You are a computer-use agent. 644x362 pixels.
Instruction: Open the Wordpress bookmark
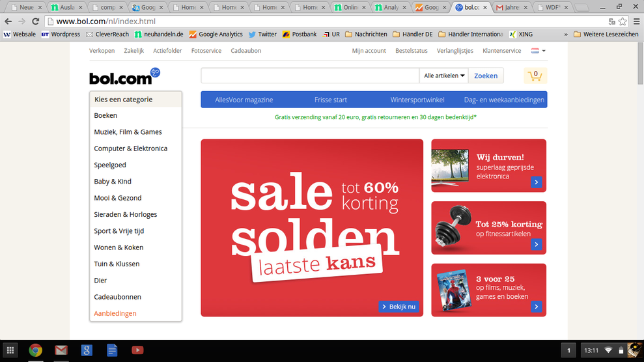61,35
